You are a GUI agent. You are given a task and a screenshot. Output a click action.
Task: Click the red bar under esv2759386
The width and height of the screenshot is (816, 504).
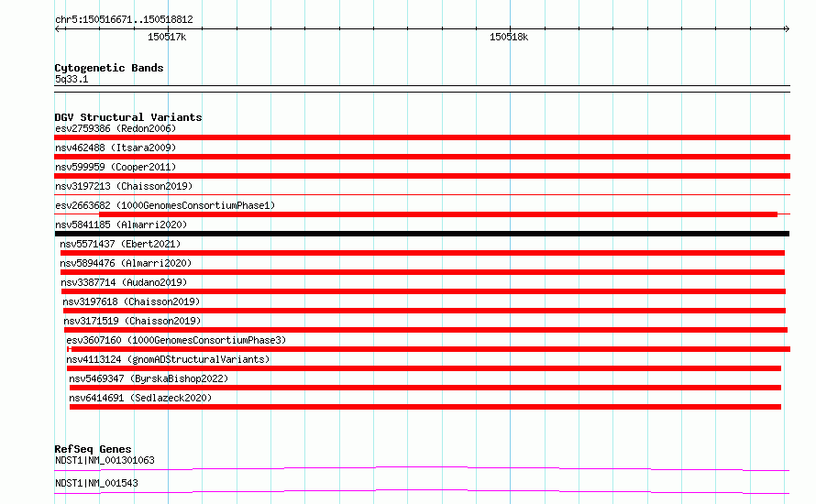tap(422, 137)
